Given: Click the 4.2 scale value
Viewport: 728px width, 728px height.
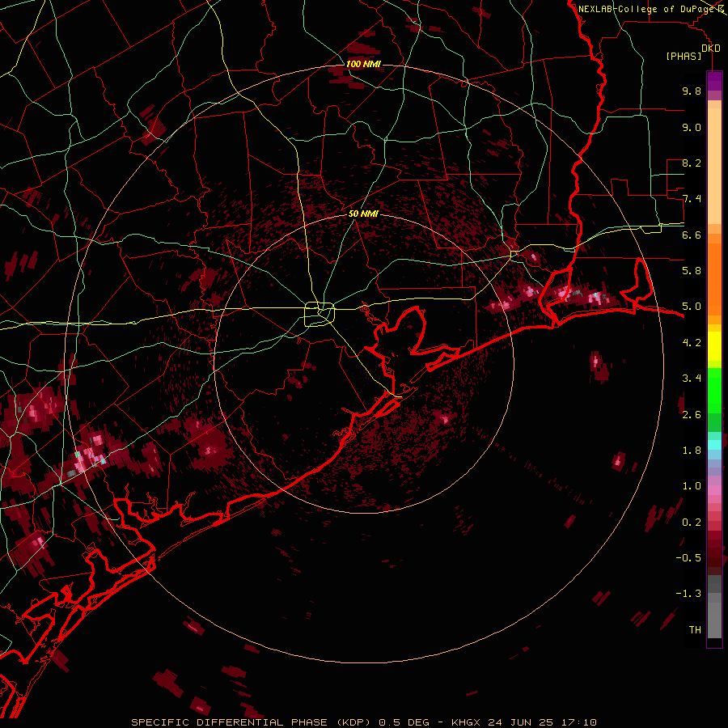Looking at the screenshot, I should (x=692, y=343).
